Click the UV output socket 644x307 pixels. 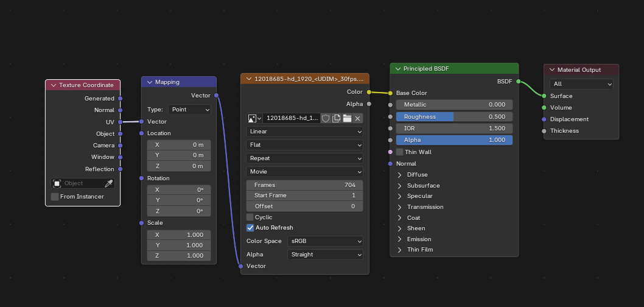(120, 122)
